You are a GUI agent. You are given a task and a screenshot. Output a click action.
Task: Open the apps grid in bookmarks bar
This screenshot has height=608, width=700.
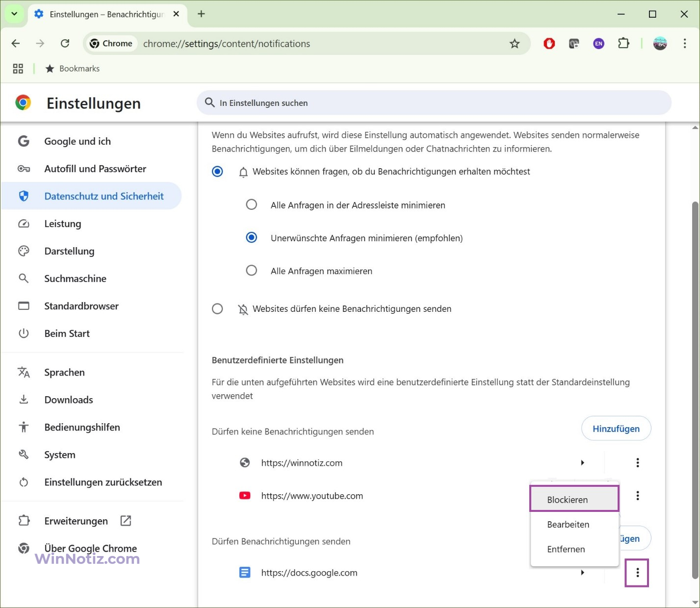18,69
